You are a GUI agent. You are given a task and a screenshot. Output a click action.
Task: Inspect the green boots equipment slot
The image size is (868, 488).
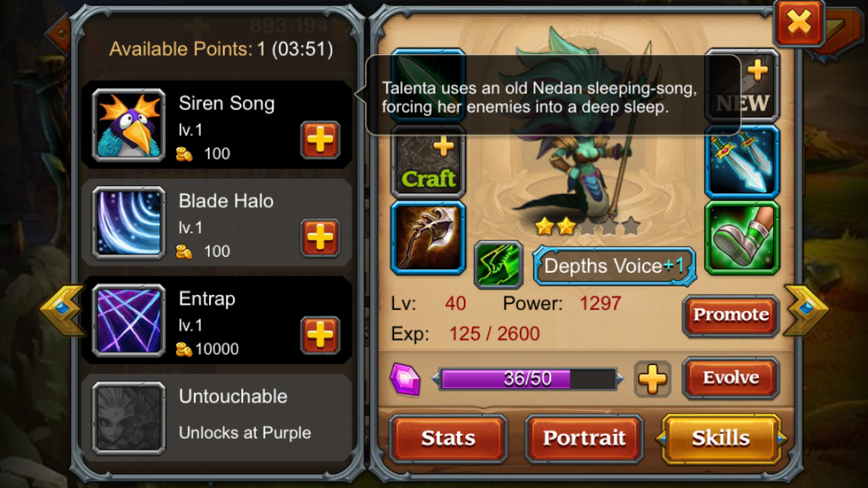[742, 238]
